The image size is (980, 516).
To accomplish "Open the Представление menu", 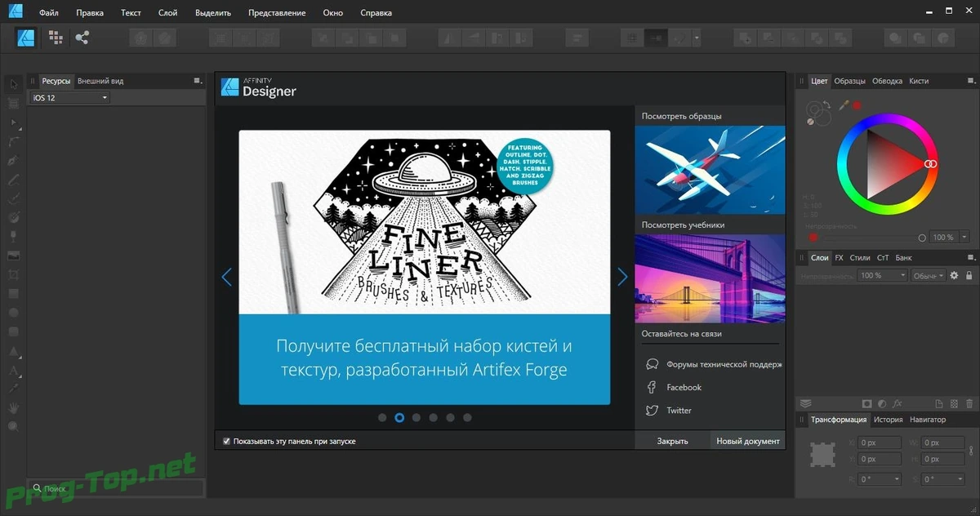I will (278, 13).
